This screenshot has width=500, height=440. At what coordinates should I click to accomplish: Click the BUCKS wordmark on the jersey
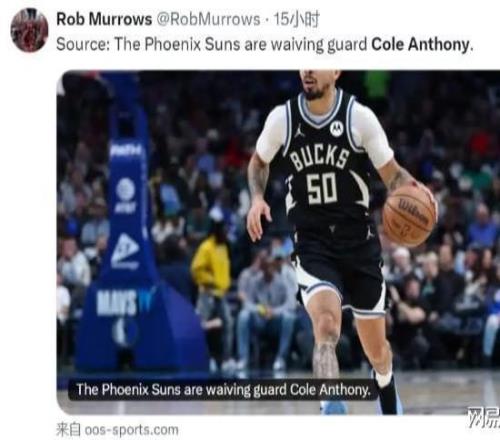pos(320,159)
